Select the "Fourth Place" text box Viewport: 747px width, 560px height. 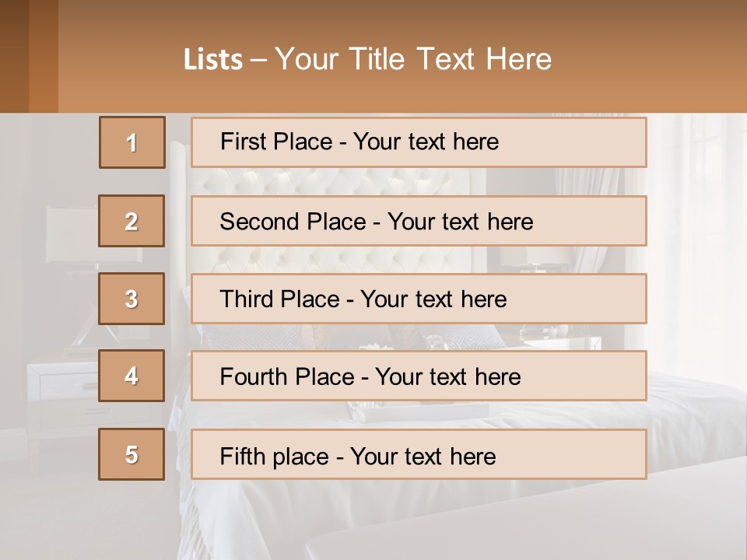tap(419, 376)
